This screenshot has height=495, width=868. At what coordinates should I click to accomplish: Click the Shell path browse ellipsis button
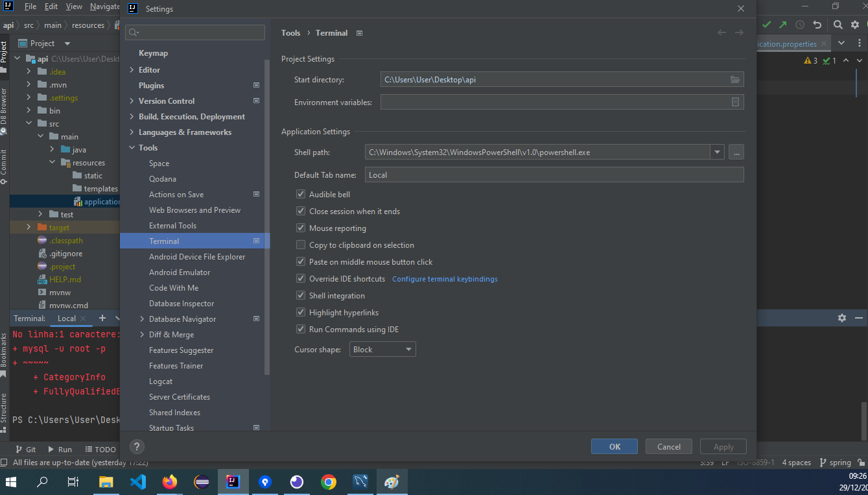[x=736, y=152]
